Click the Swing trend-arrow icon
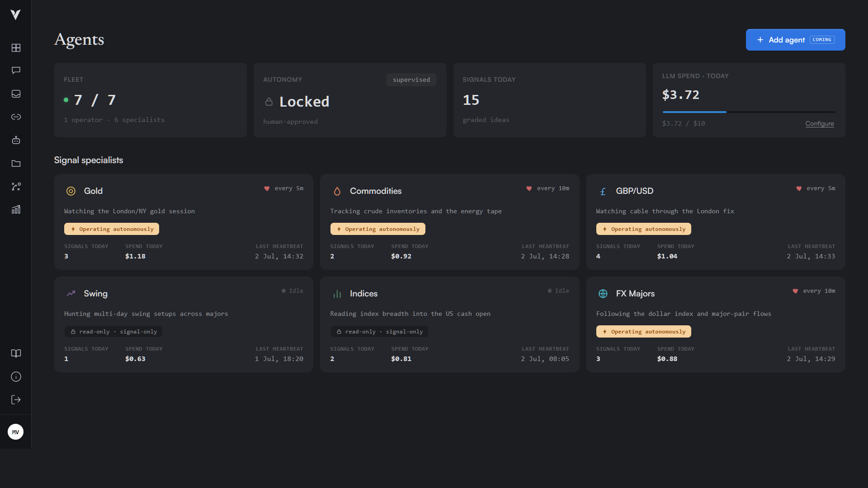The image size is (868, 488). coord(71,294)
